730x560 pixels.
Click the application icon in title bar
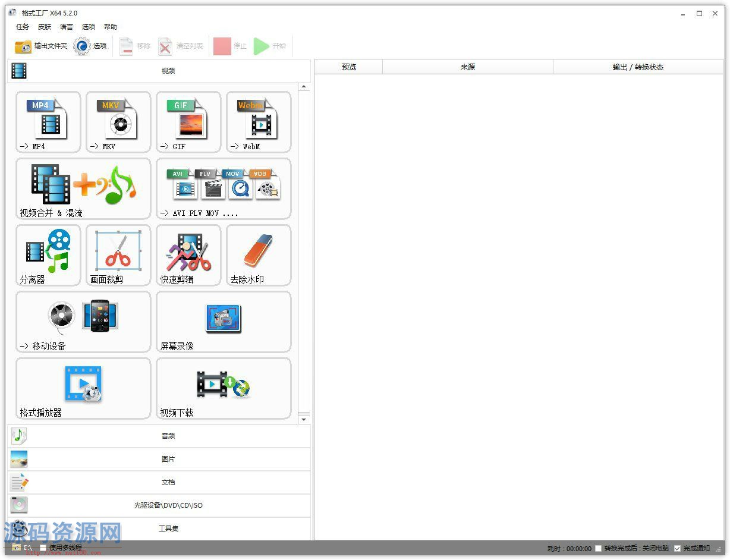(x=12, y=12)
